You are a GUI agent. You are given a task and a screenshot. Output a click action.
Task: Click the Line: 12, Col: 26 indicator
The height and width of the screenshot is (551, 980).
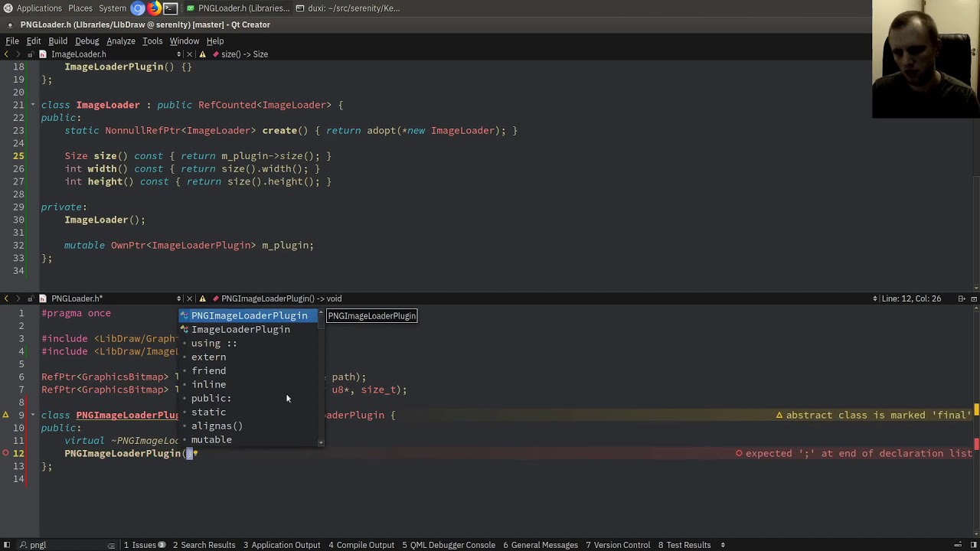pos(912,298)
